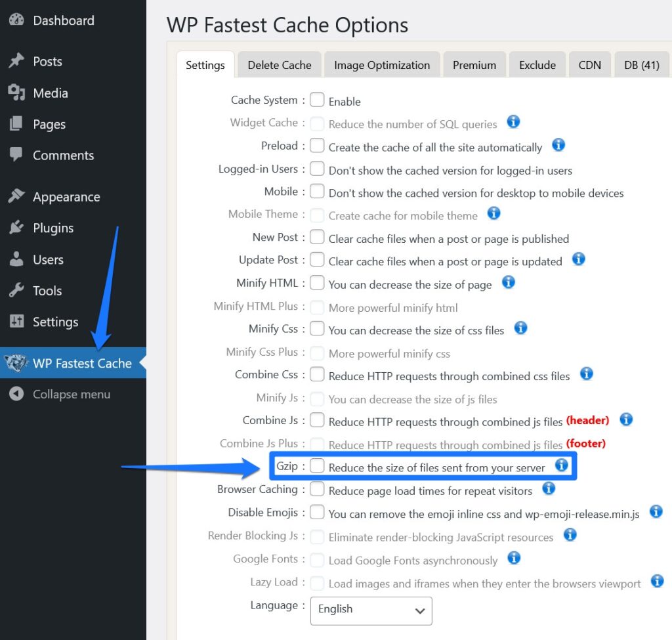Screen dimensions: 672x640
Task: Switch to the Delete Cache tab
Action: (x=280, y=65)
